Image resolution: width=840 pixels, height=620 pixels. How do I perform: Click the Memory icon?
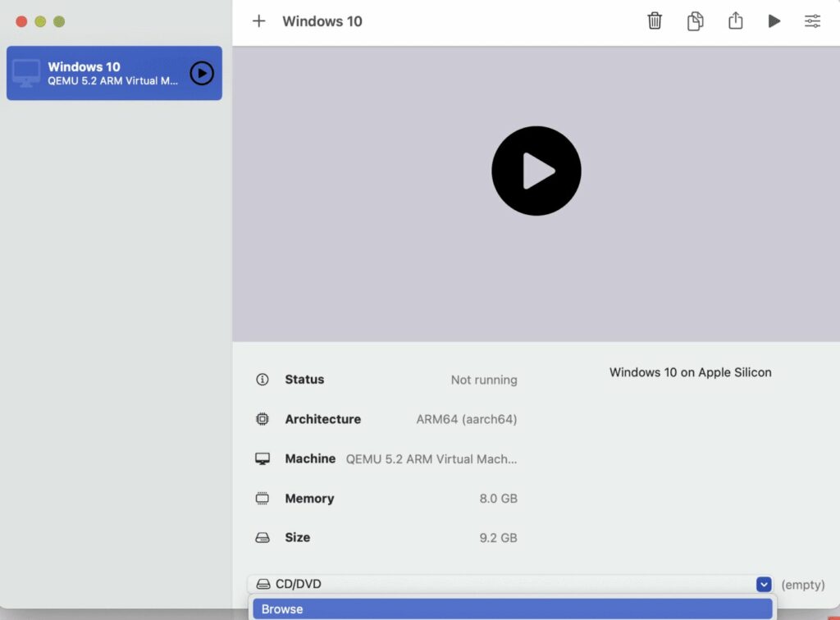pyautogui.click(x=262, y=499)
